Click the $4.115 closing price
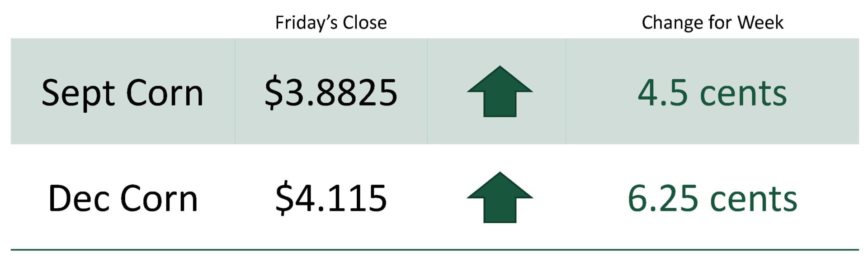Image resolution: width=868 pixels, height=258 pixels. [330, 198]
